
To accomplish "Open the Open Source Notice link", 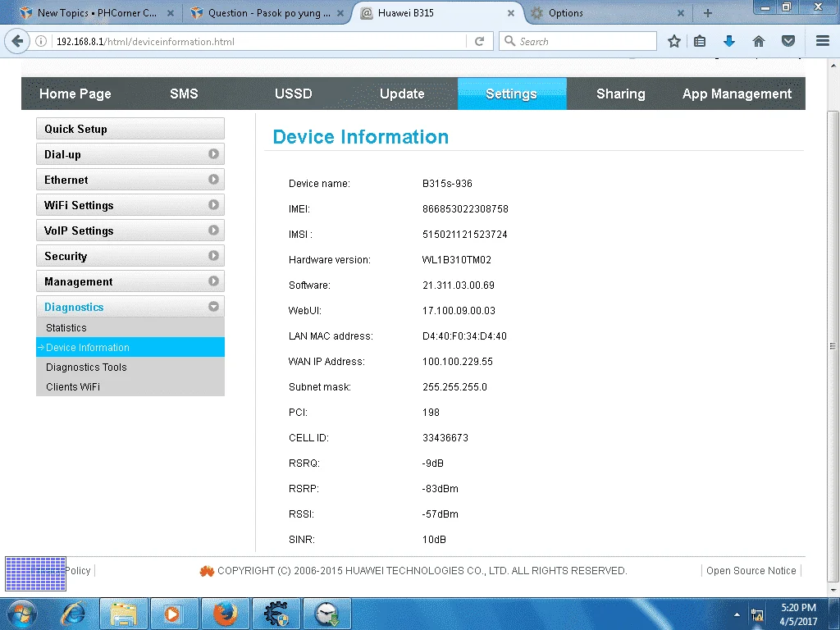I will pos(751,571).
